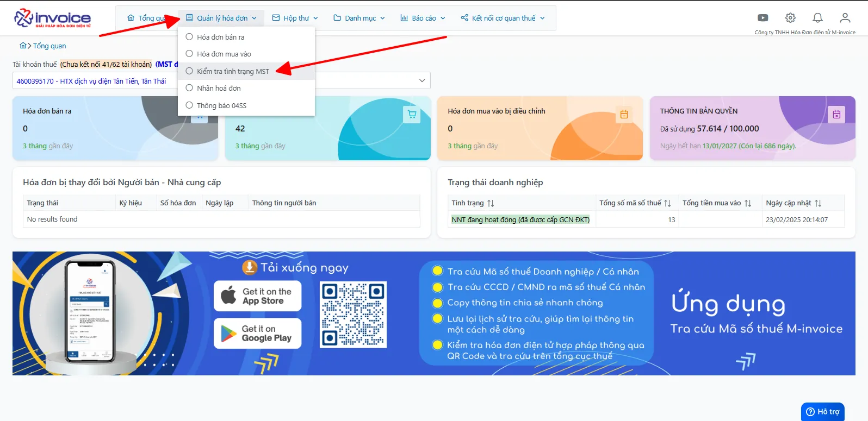
Task: Select Thông báo 04SS radio option
Action: click(x=189, y=105)
